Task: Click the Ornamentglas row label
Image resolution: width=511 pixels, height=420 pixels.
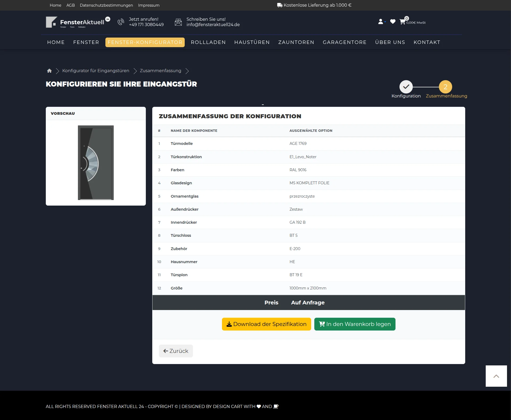Action: [x=185, y=196]
